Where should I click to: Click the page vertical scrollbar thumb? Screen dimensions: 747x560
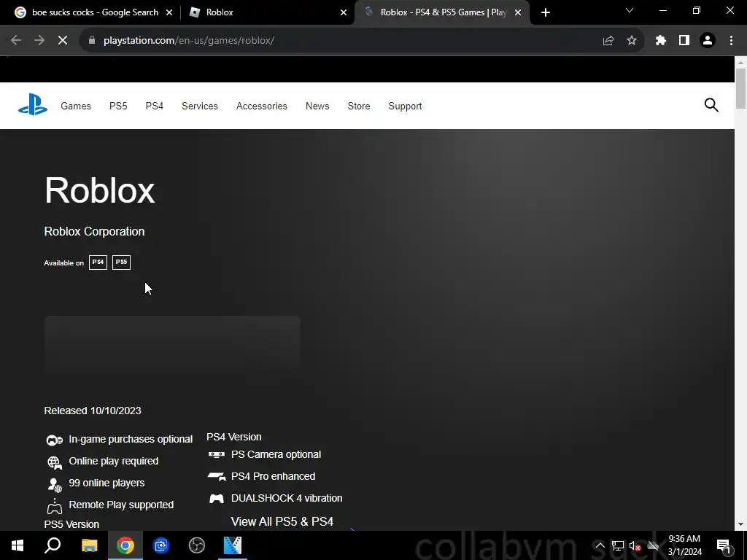740,88
